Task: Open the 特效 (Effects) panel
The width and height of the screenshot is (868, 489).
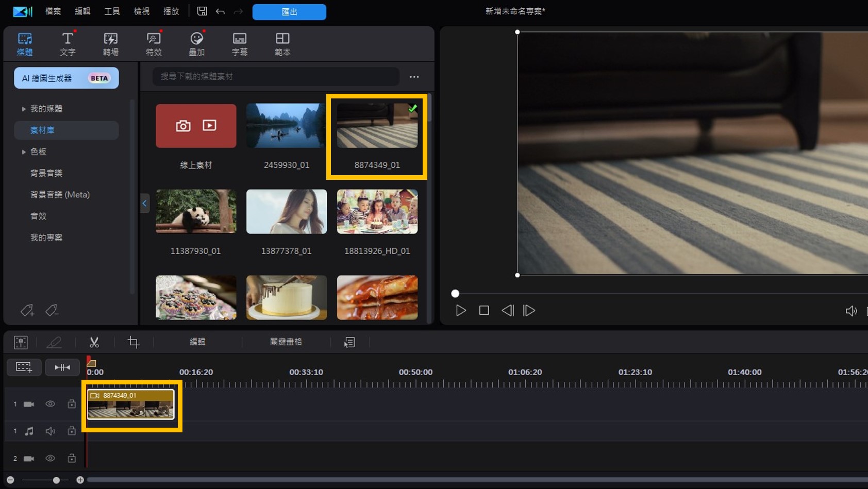Action: (153, 43)
